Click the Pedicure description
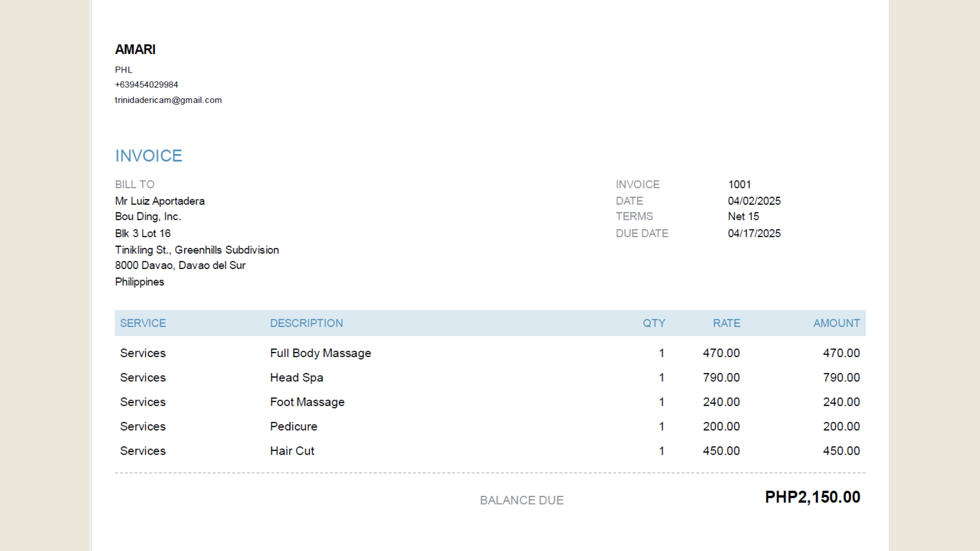This screenshot has width=980, height=551. click(x=293, y=427)
